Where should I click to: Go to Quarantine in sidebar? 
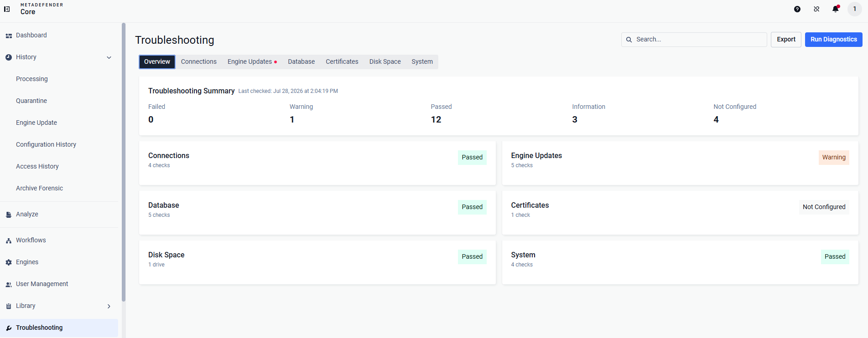(31, 101)
